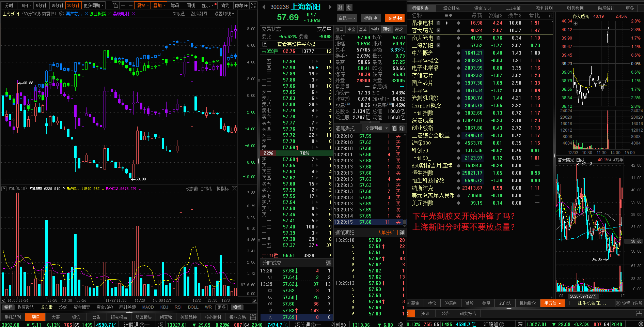Enter fullscreen chart with the expand icon
Screen dimensions: 644x327
pos(253,5)
